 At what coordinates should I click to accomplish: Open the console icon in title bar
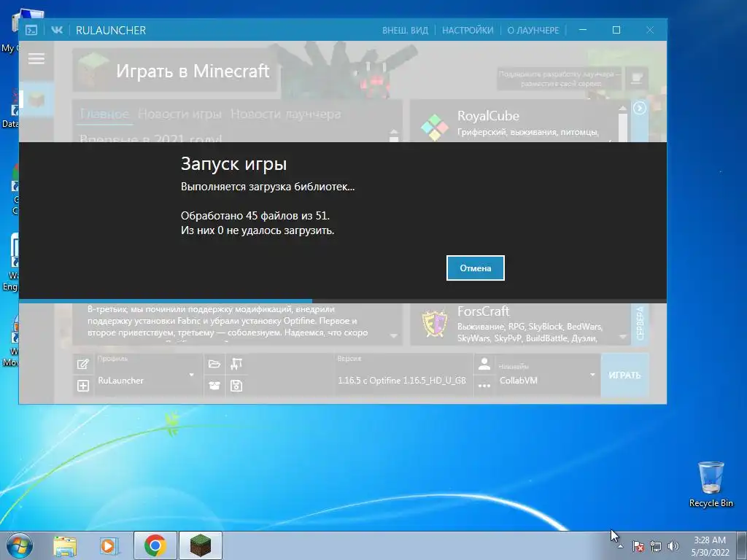coord(31,30)
